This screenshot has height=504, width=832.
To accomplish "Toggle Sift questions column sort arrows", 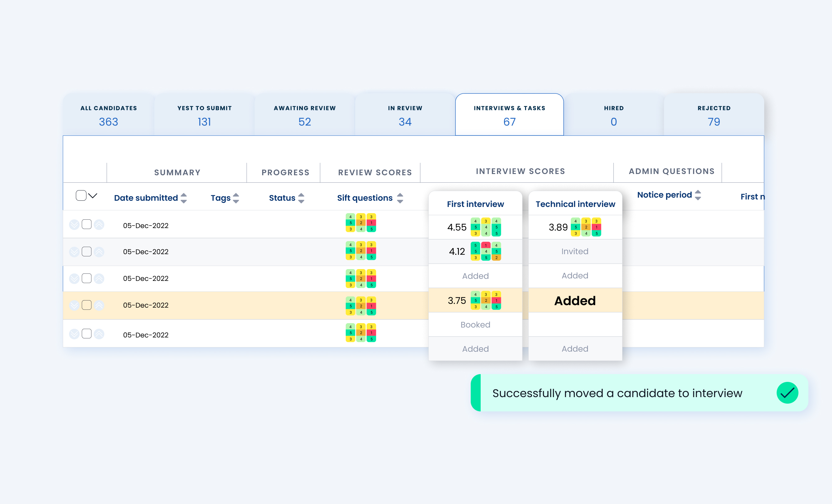I will [x=400, y=198].
